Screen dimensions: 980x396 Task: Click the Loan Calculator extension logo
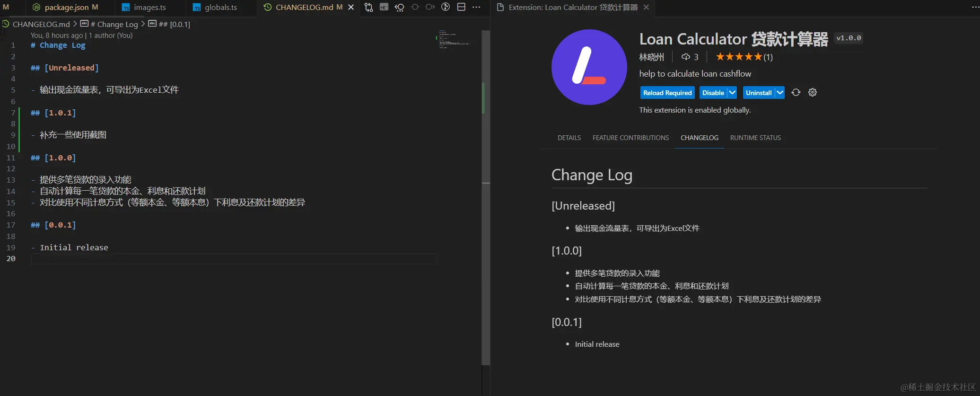coord(589,67)
